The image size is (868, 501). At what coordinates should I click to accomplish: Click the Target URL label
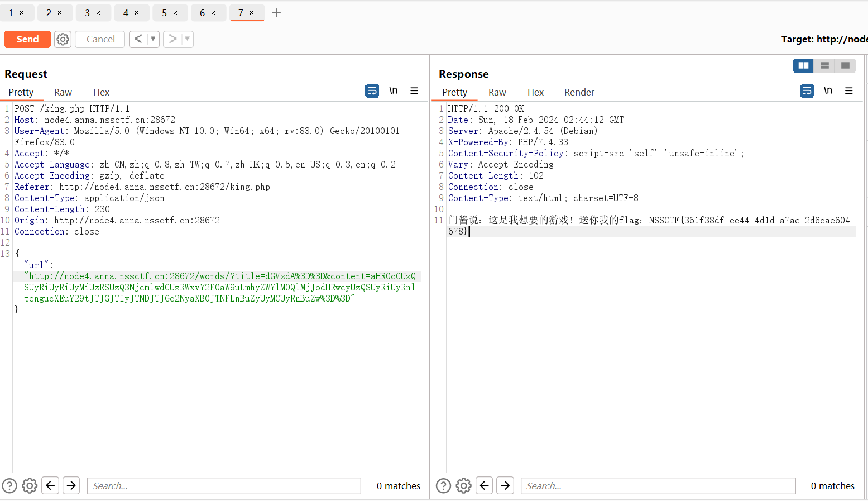[824, 39]
